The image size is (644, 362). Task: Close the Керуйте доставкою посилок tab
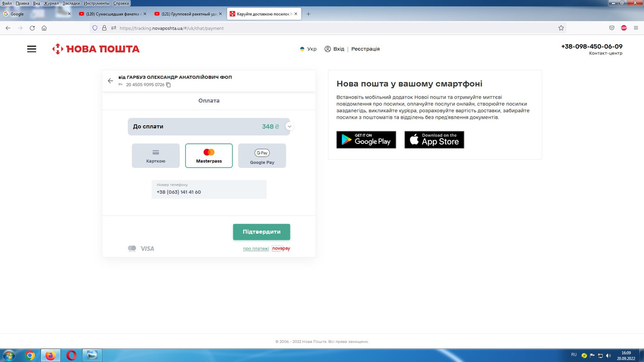coord(295,14)
